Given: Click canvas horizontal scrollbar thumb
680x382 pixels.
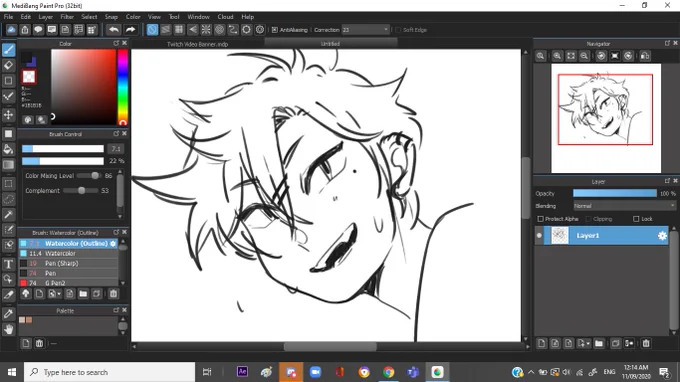Looking at the screenshot, I should tap(330, 346).
